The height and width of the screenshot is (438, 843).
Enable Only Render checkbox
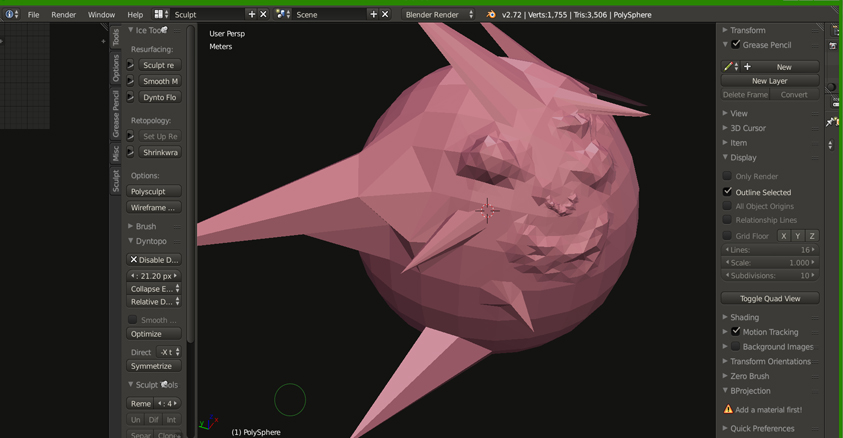727,176
